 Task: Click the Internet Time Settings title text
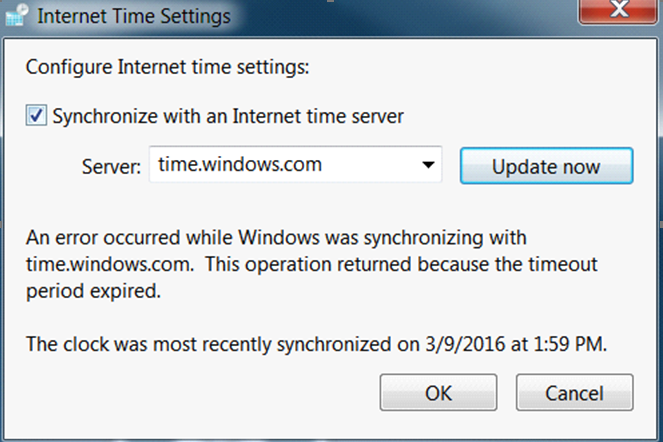pyautogui.click(x=134, y=16)
